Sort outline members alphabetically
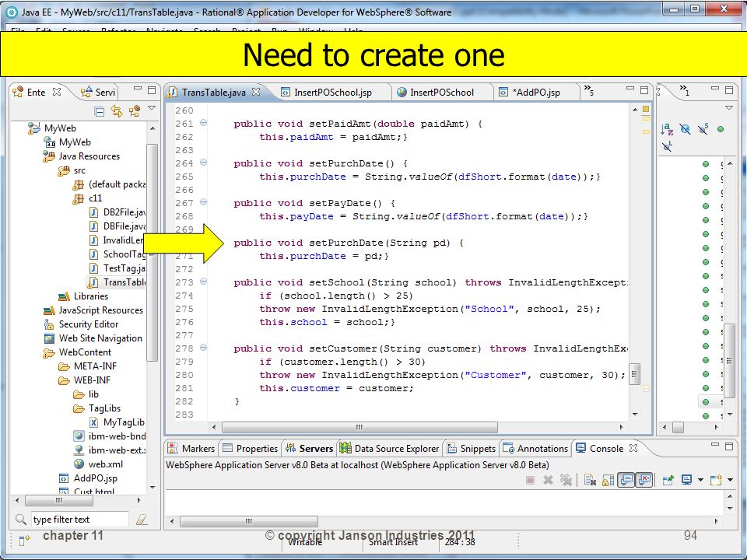 [x=667, y=129]
